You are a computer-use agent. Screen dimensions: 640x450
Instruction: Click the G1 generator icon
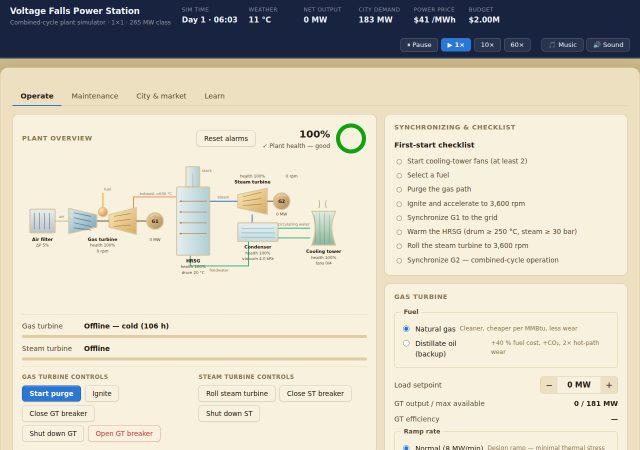tap(155, 221)
